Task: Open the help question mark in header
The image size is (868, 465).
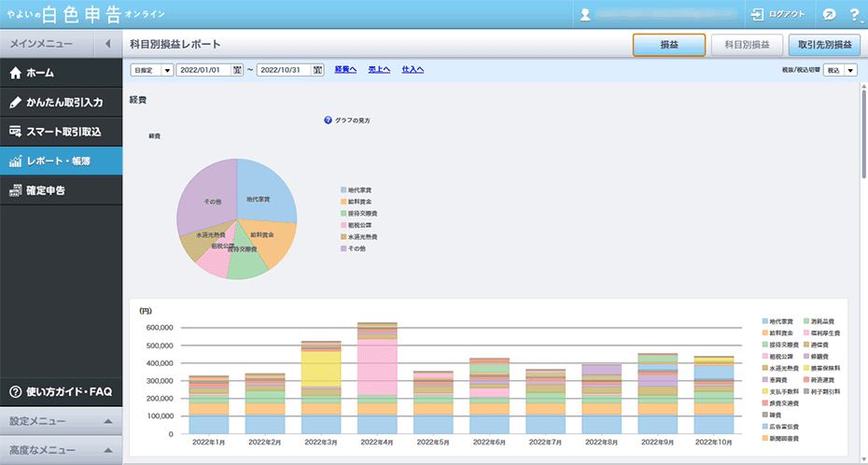Action: 854,15
